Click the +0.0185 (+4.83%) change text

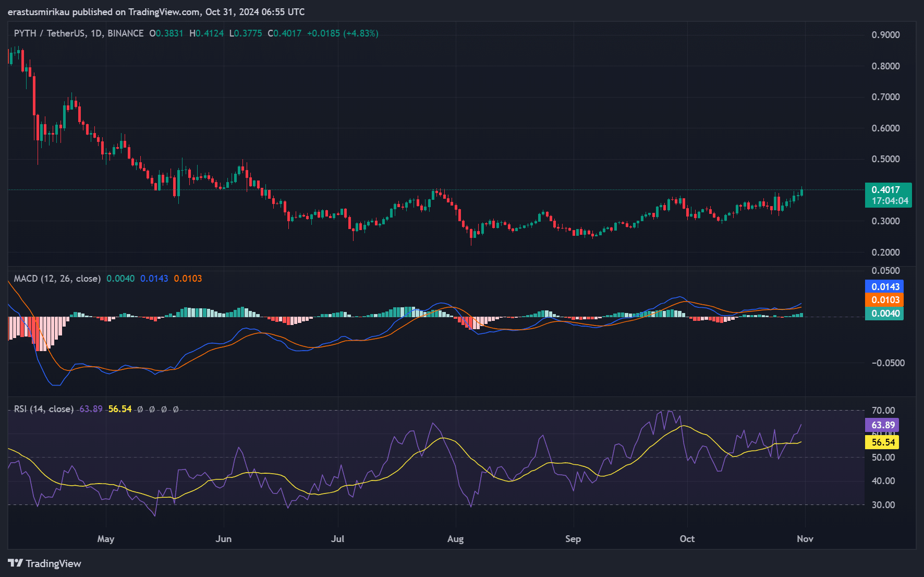[x=343, y=33]
